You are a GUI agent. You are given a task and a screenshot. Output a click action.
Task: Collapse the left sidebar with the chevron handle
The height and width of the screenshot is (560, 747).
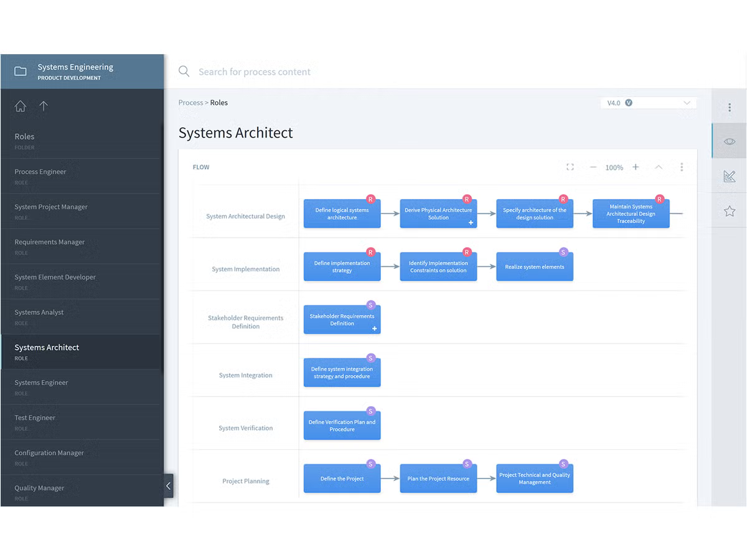coord(168,485)
